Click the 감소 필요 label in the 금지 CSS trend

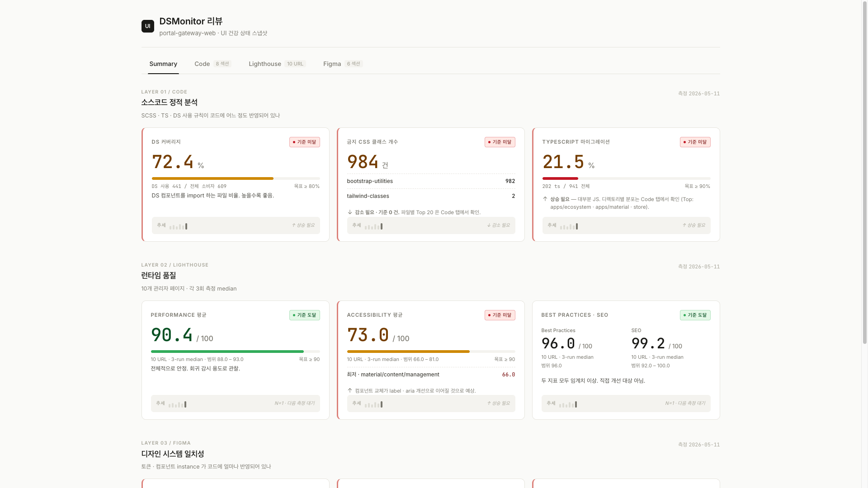tap(498, 225)
